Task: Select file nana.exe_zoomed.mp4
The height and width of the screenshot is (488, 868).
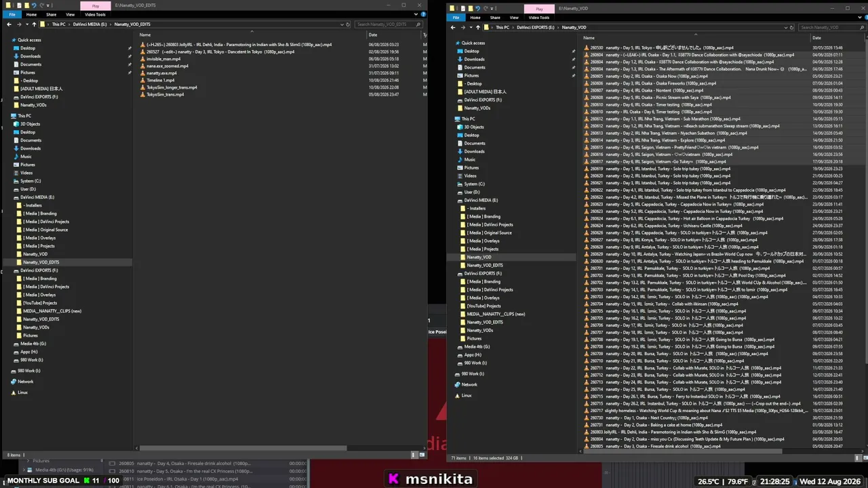Action: [x=167, y=66]
